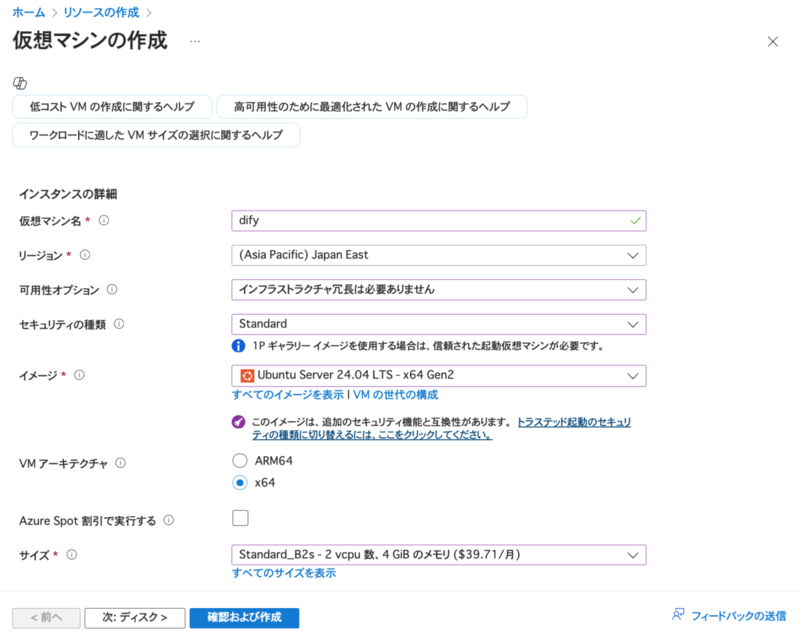Select the ARM64 architecture radio button
Viewport: 800px width, 644px height.
click(240, 461)
